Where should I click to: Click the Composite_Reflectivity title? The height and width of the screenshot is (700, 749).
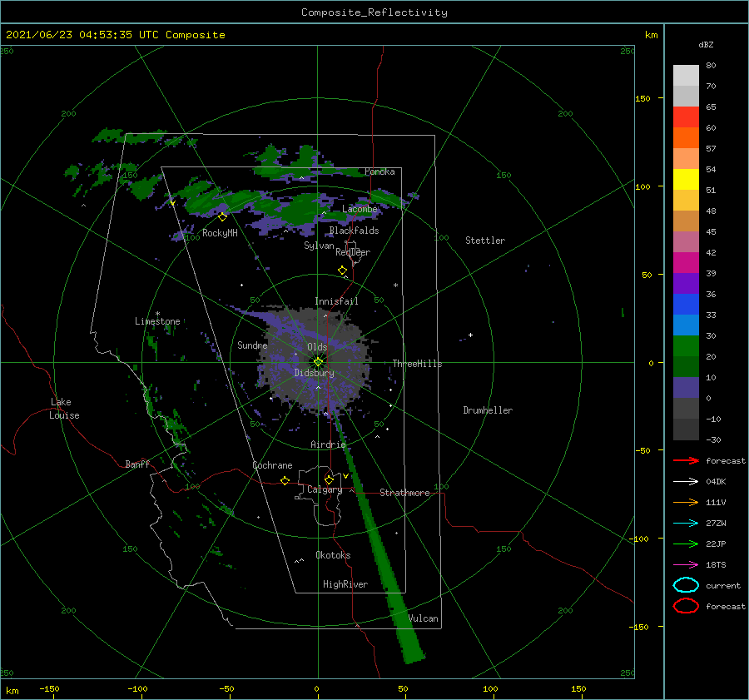374,12
